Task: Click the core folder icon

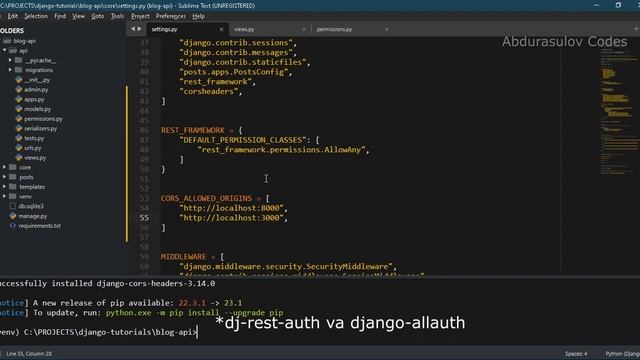Action: coord(13,167)
